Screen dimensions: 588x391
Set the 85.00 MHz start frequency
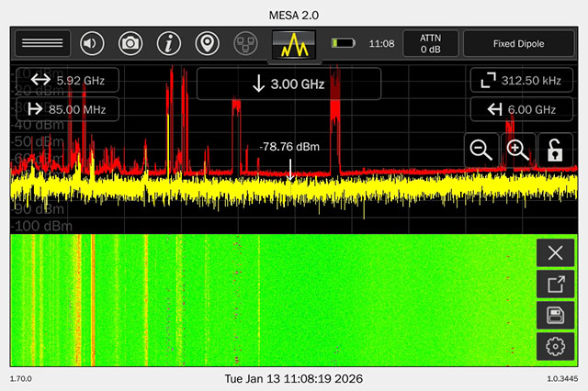pyautogui.click(x=66, y=111)
